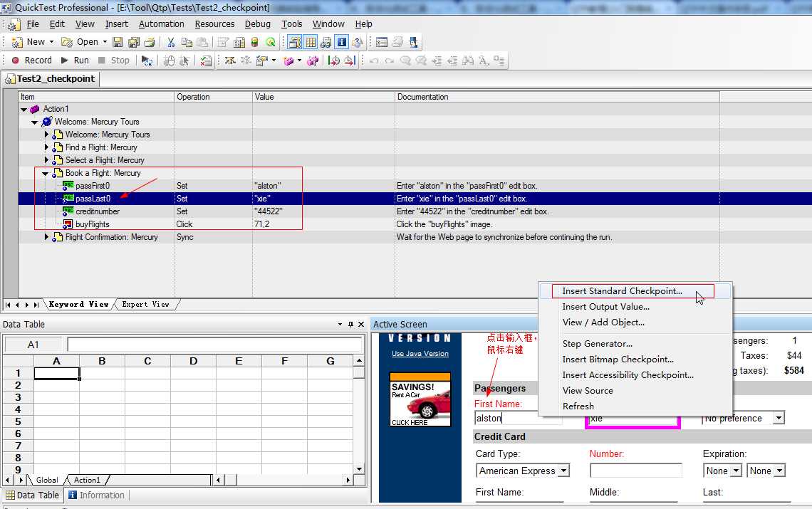
Task: Click the Cut scissors icon
Action: tap(171, 42)
